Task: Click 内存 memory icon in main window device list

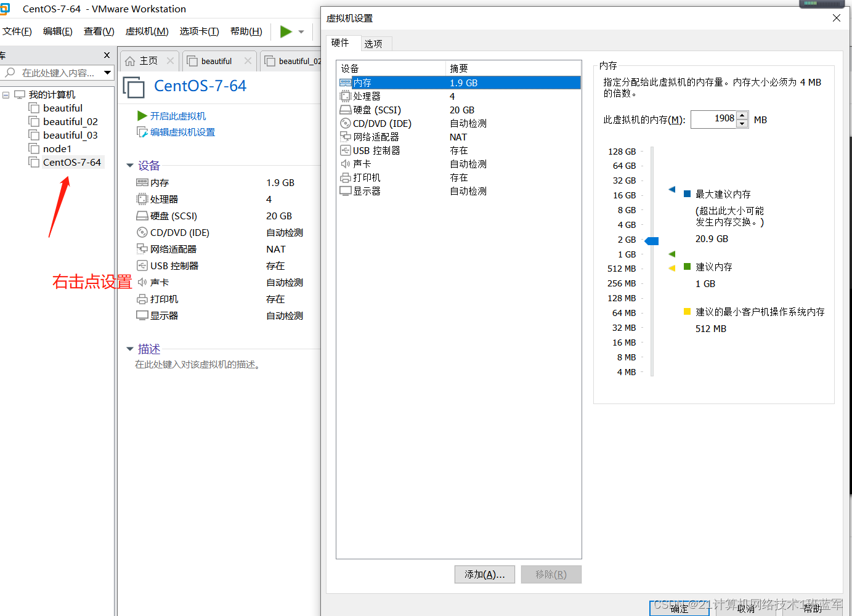Action: pos(142,183)
